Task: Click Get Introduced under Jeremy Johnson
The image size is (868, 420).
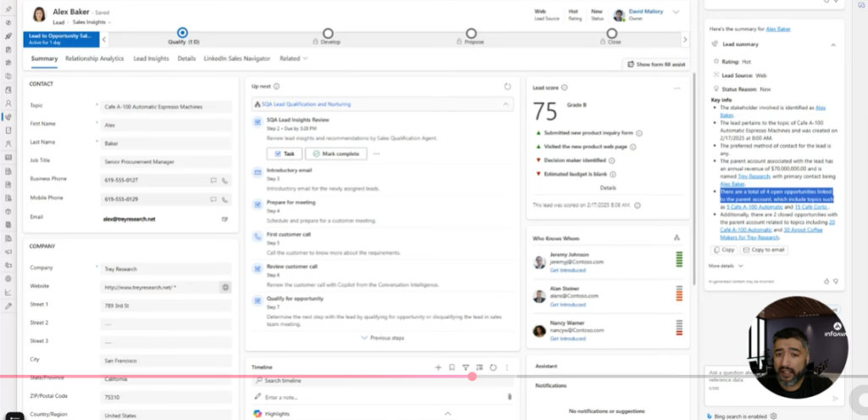Action: click(567, 270)
